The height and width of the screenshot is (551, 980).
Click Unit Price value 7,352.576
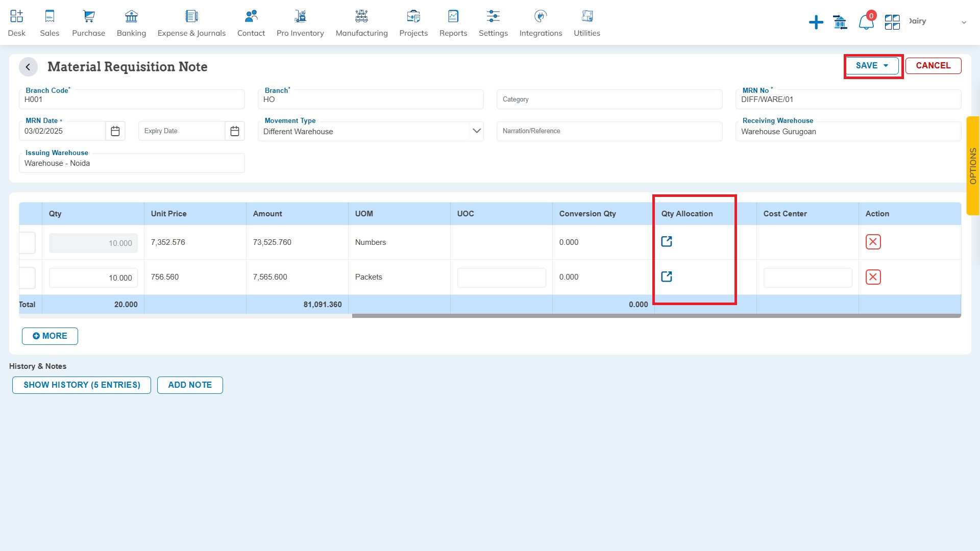point(168,242)
